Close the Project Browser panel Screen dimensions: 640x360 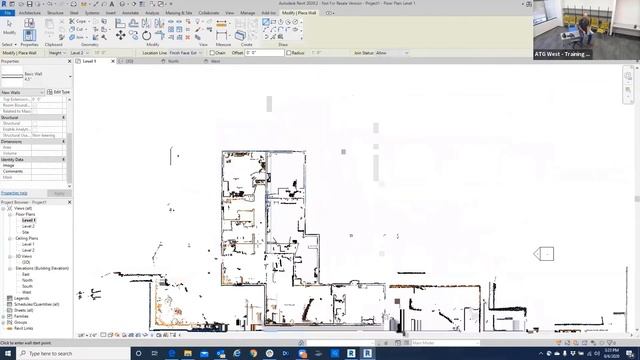[x=69, y=202]
